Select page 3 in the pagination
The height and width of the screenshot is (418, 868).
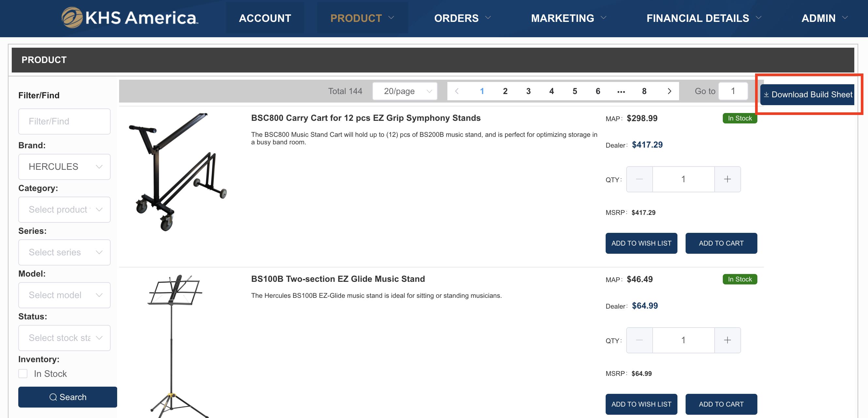coord(528,91)
